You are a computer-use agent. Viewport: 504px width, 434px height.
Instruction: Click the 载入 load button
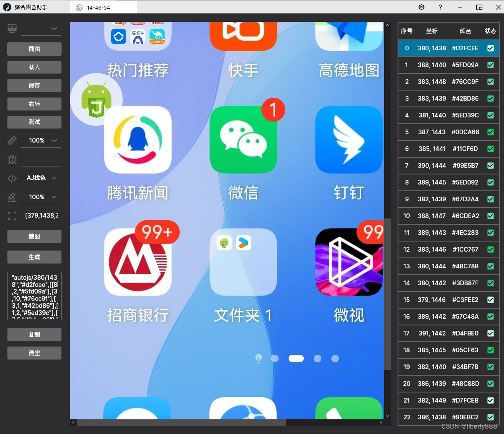coord(34,67)
